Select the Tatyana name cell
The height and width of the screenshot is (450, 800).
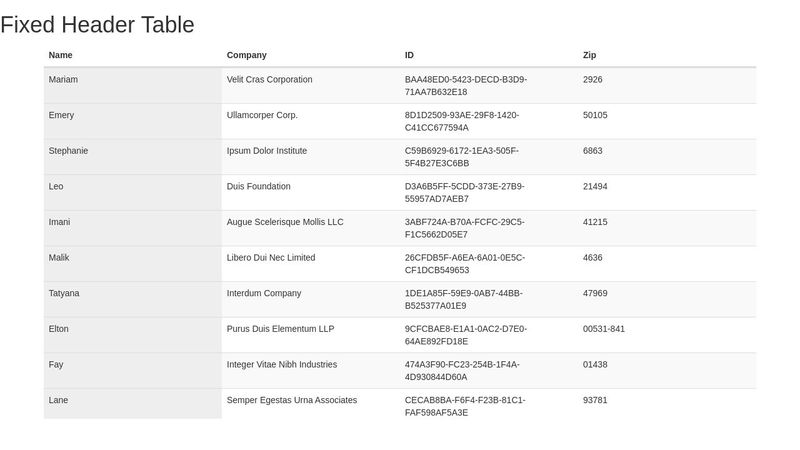pyautogui.click(x=133, y=300)
